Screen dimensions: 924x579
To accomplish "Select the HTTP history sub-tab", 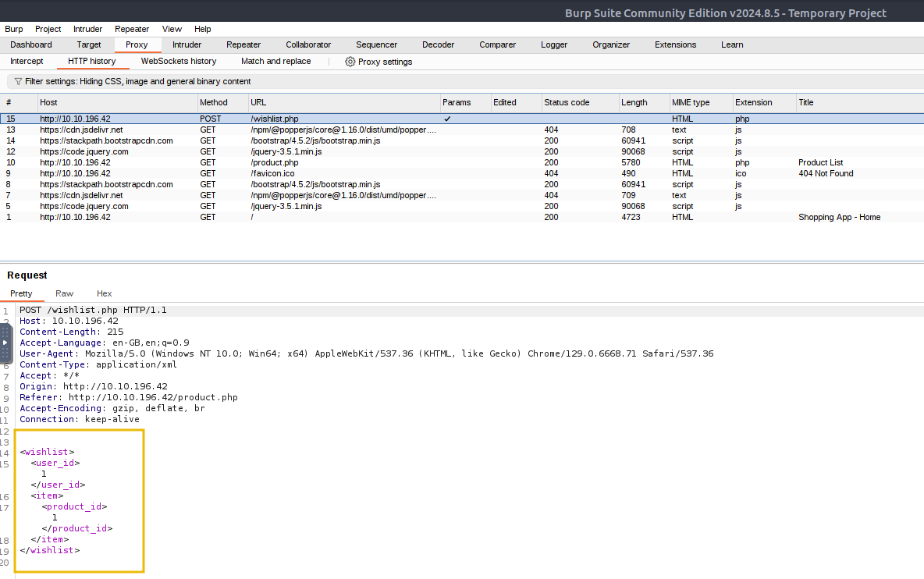I will click(92, 62).
